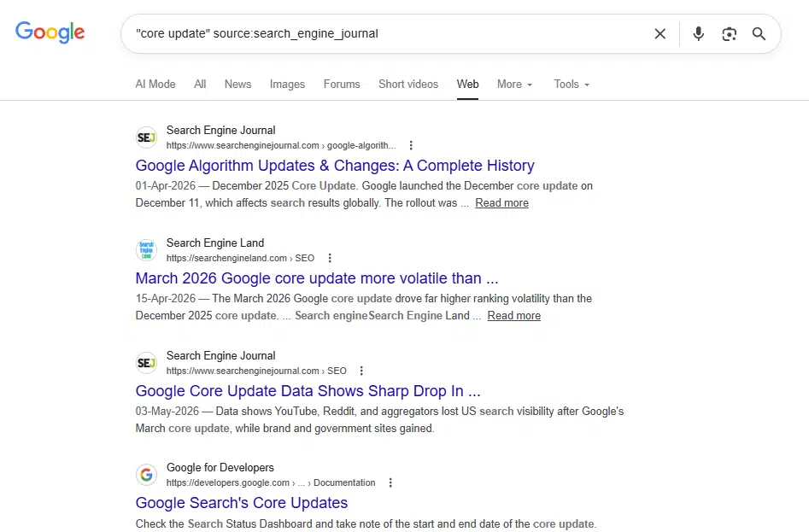This screenshot has width=809, height=532.
Task: Open options menu for Search Engine Land result
Action: [330, 258]
